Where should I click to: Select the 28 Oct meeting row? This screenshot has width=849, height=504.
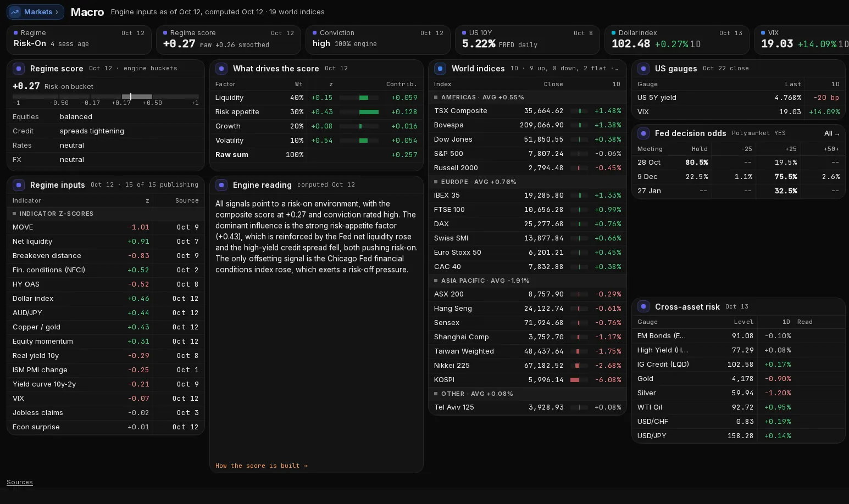pos(739,163)
